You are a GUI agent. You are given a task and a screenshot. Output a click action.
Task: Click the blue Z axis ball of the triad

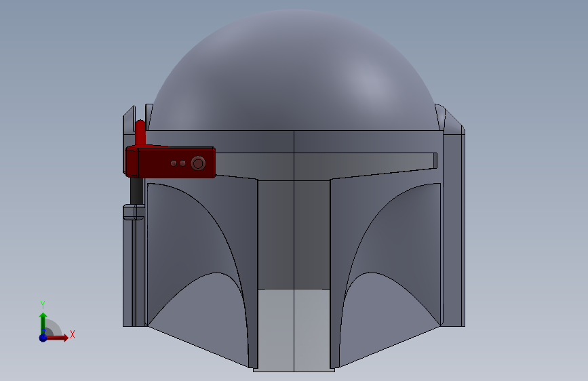click(43, 338)
